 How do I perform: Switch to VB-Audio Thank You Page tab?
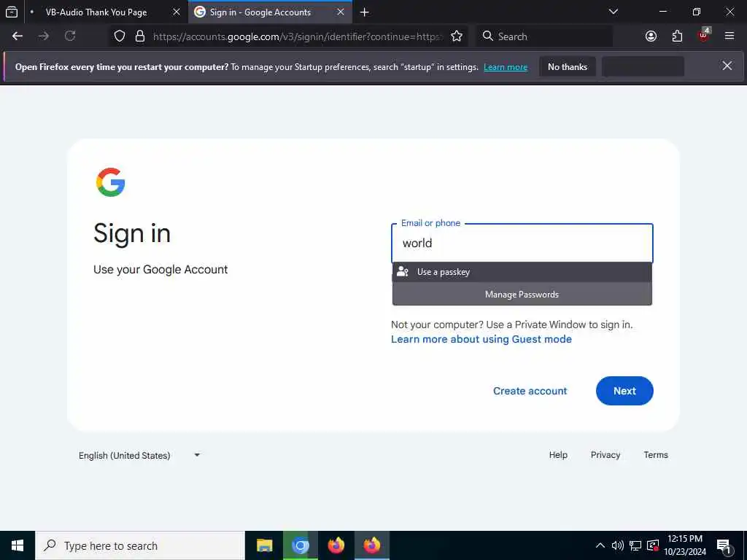click(x=96, y=12)
